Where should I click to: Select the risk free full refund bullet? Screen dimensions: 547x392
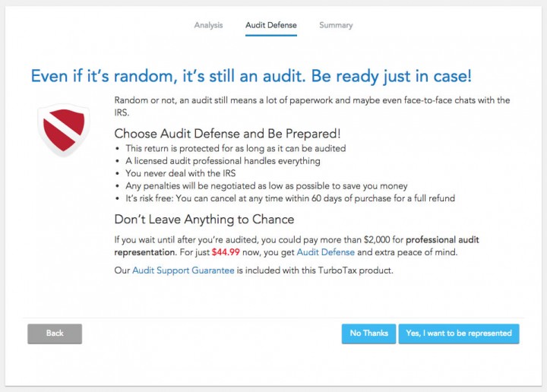[x=290, y=198]
